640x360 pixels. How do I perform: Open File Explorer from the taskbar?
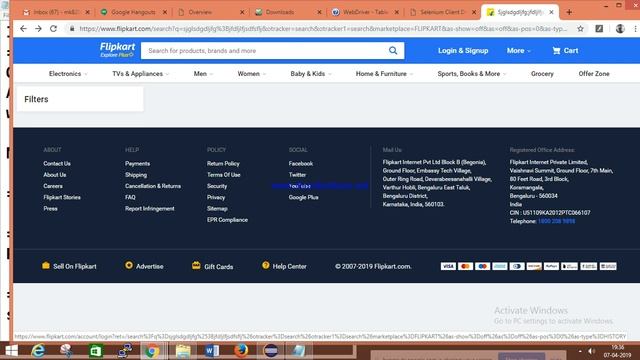pos(183,351)
